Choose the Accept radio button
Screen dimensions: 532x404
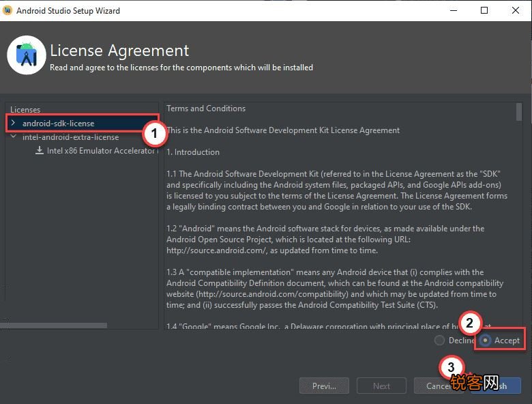pos(485,340)
